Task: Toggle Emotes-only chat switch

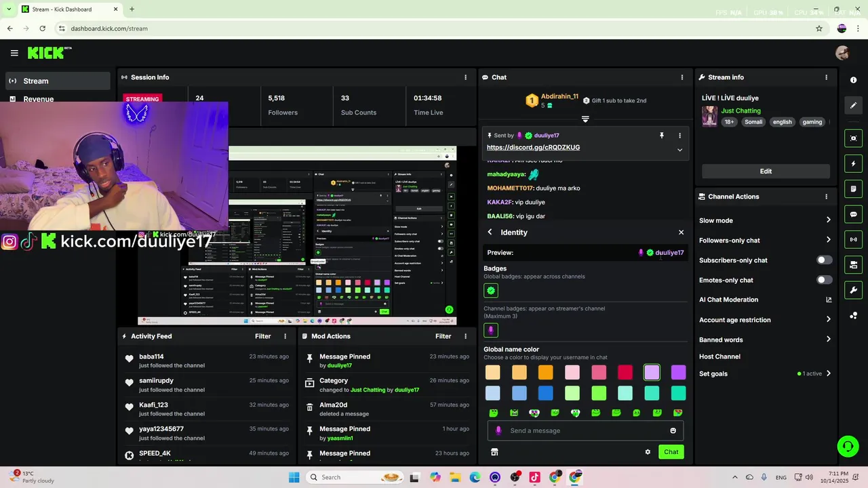Action: pos(824,280)
